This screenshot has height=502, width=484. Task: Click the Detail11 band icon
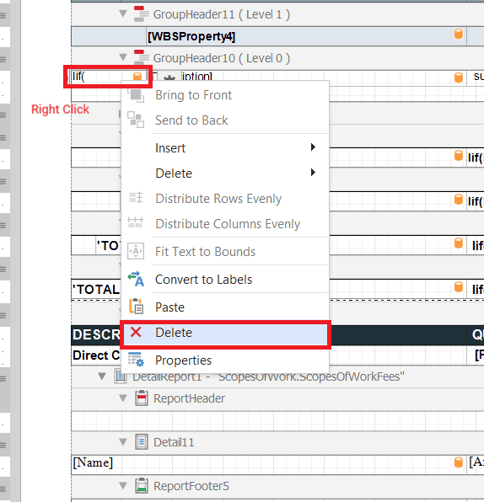[x=141, y=442]
